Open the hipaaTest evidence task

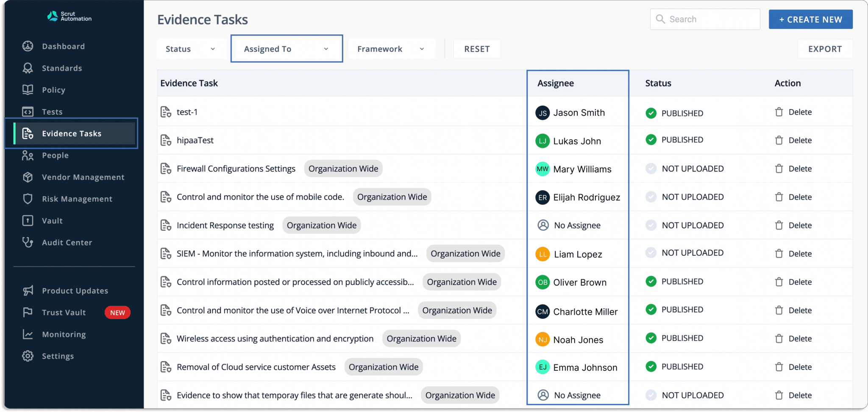[x=195, y=140]
